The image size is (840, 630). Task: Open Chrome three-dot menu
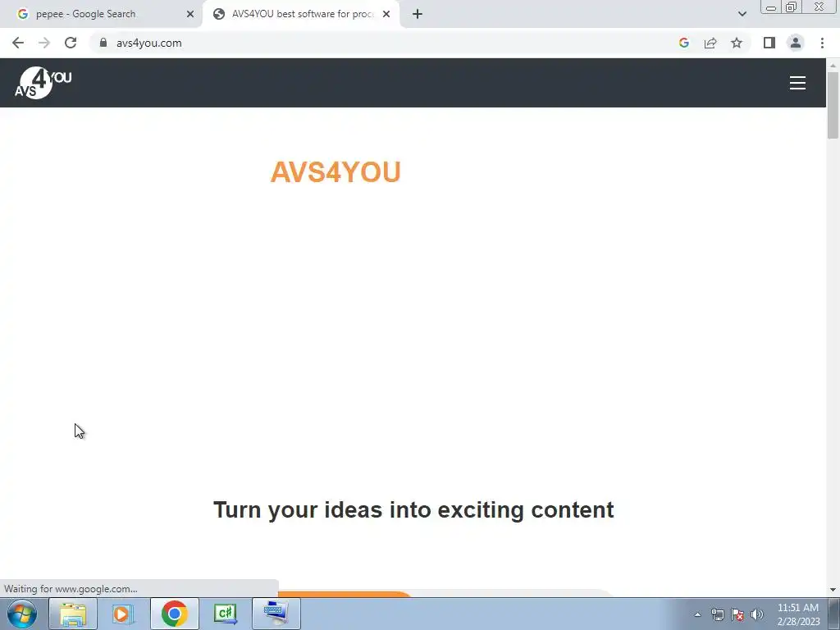(822, 43)
